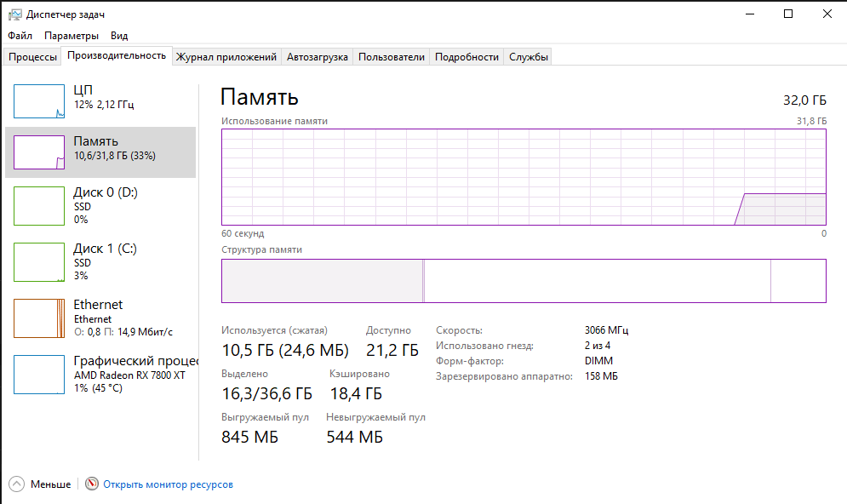The width and height of the screenshot is (847, 504).
Task: Open the Вид menu
Action: coord(119,36)
